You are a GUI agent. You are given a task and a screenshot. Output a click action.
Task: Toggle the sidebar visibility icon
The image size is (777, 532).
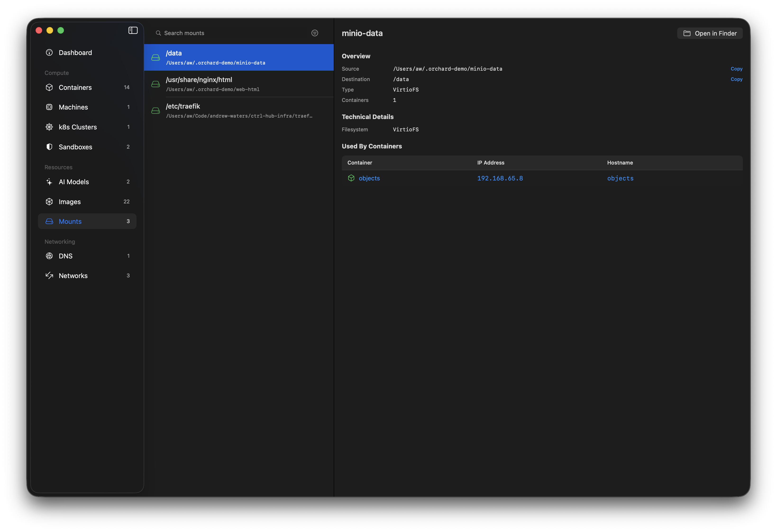133,30
